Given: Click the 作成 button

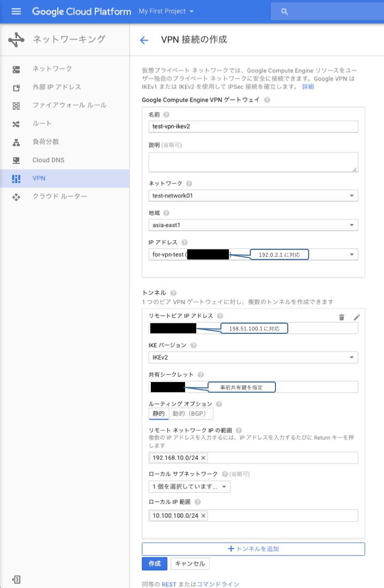Looking at the screenshot, I should (x=154, y=564).
